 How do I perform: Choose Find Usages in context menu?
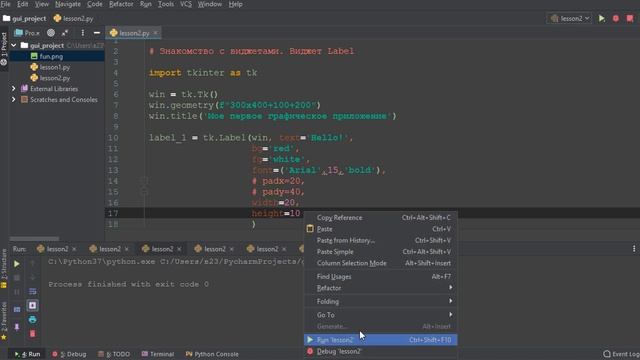tap(380, 277)
